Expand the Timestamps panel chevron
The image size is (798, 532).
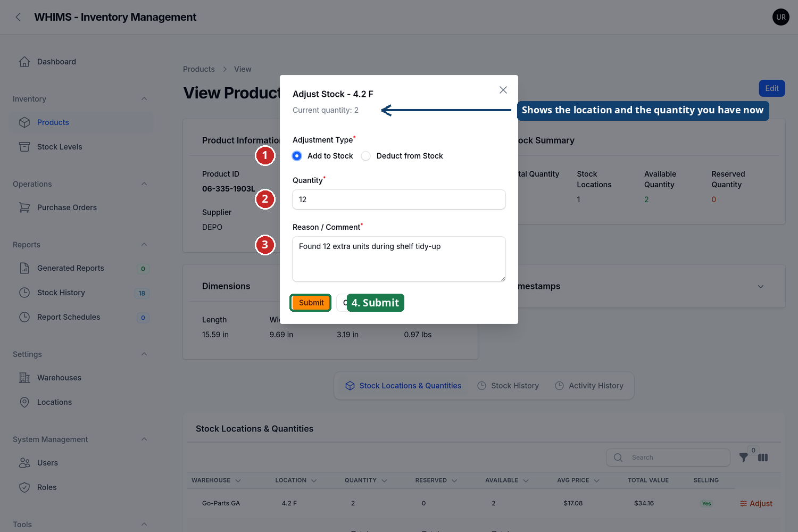pyautogui.click(x=761, y=286)
